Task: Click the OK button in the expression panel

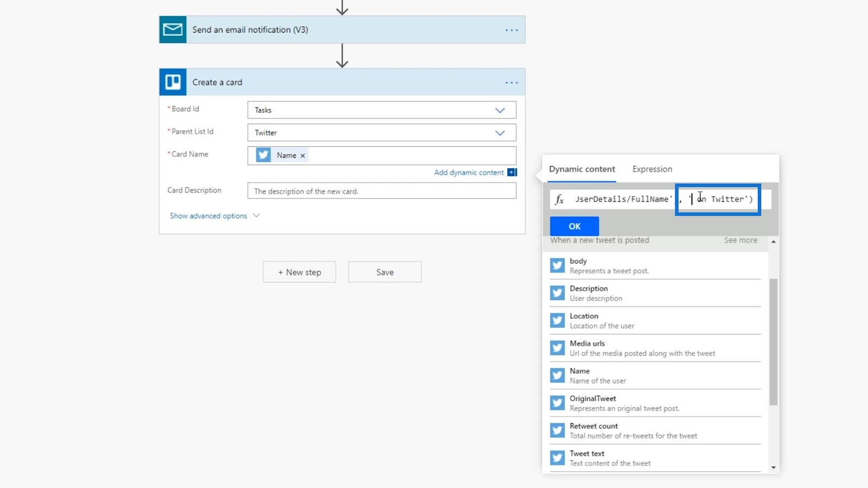Action: 575,226
